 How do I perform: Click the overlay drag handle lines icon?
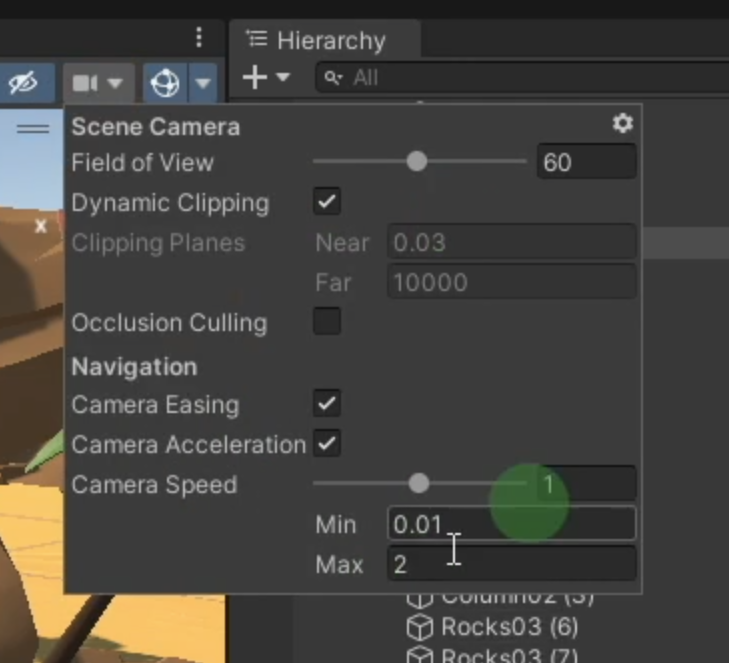(x=33, y=128)
